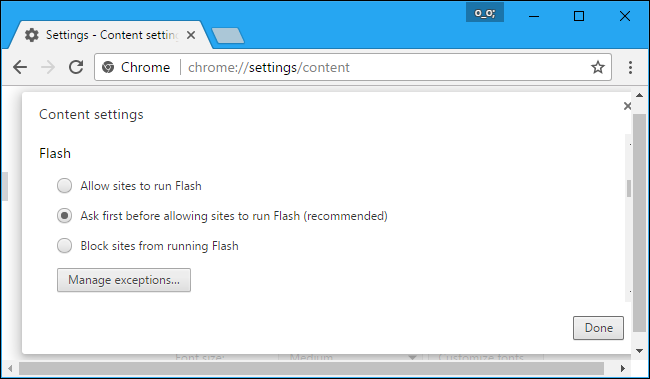The width and height of the screenshot is (650, 379).
Task: Select Block sites from running Flash
Action: click(64, 245)
